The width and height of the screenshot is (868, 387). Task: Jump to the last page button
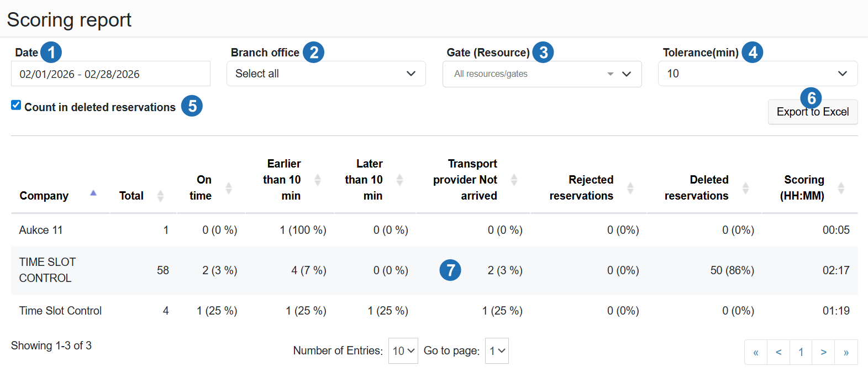846,352
